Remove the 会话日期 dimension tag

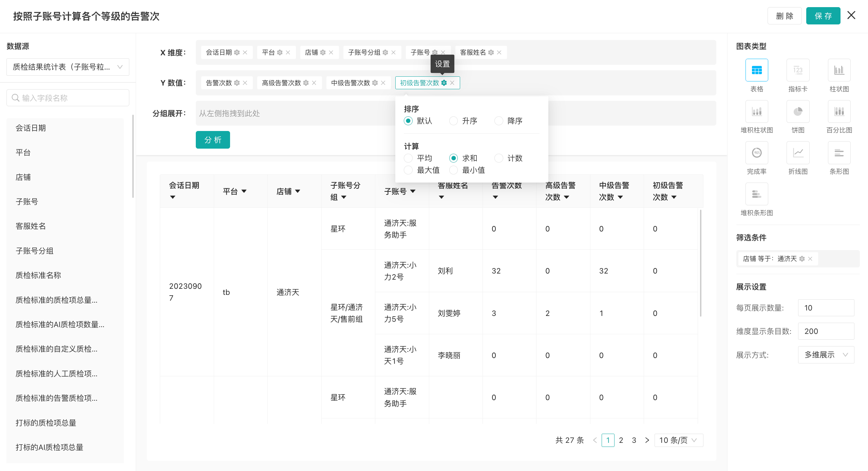tap(245, 53)
